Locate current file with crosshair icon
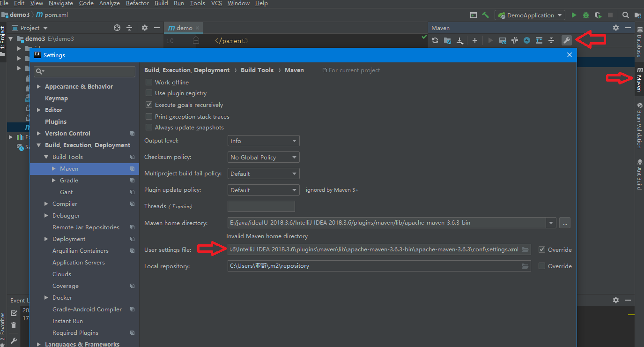The image size is (644, 347). 117,28
